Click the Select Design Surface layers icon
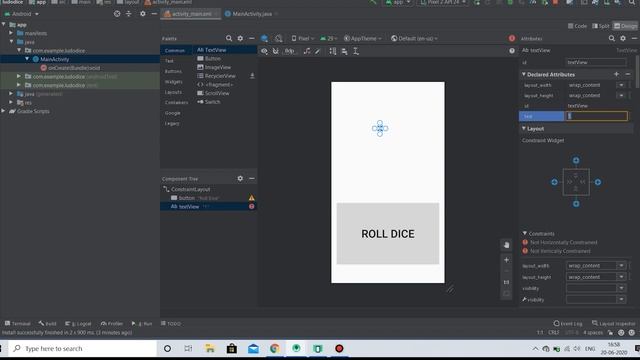Image resolution: width=640 pixels, height=360 pixels. tap(264, 38)
